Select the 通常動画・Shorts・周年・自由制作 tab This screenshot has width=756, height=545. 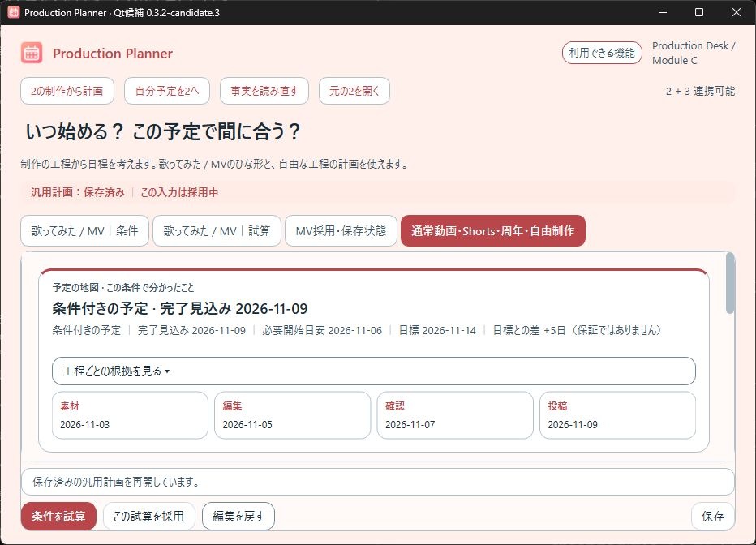tap(492, 231)
